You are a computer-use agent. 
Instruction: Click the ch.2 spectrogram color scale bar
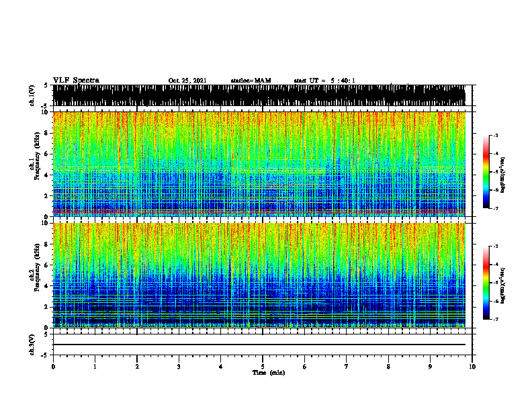point(486,283)
